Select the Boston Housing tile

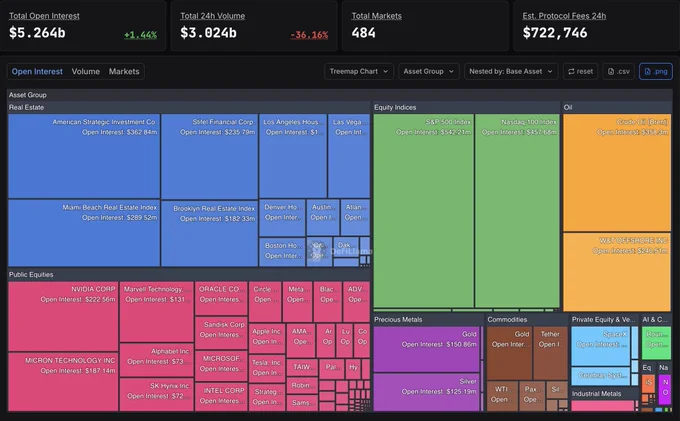[x=282, y=252]
